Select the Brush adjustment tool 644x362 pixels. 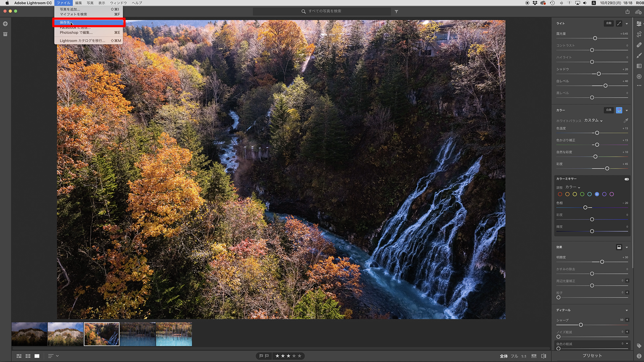click(x=639, y=55)
